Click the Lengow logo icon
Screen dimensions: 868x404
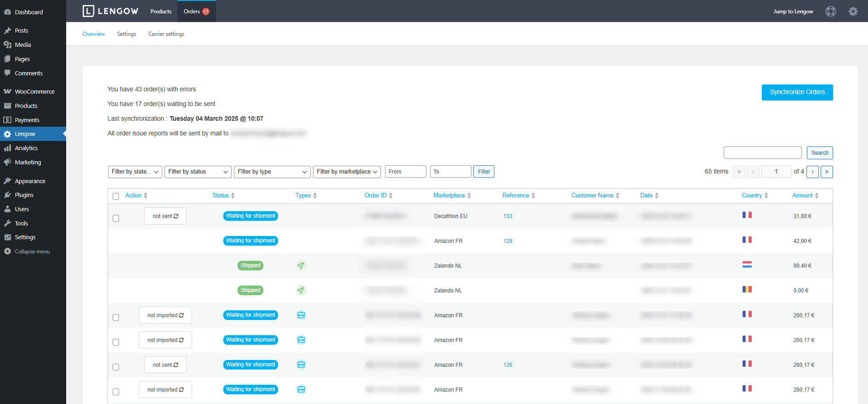(x=88, y=11)
